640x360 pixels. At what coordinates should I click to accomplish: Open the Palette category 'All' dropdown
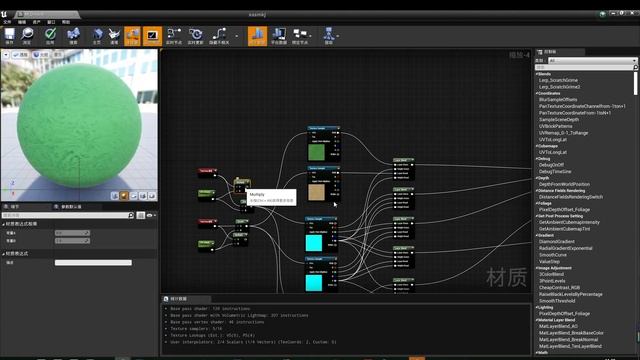(592, 60)
